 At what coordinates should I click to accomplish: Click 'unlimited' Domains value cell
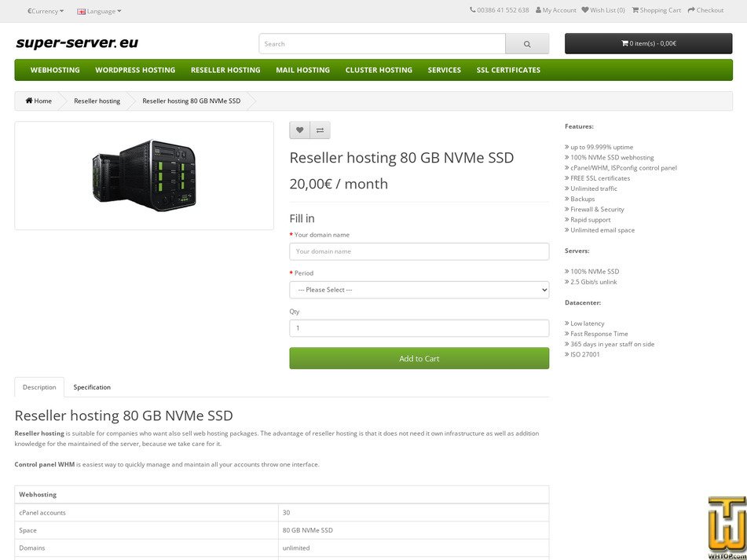pyautogui.click(x=413, y=548)
